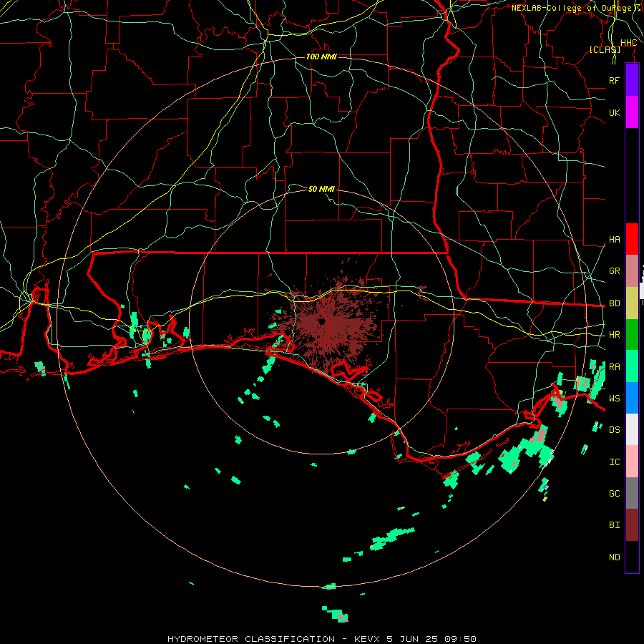This screenshot has height=644, width=644.
Task: Click the ND black legend swatch
Action: (x=632, y=557)
